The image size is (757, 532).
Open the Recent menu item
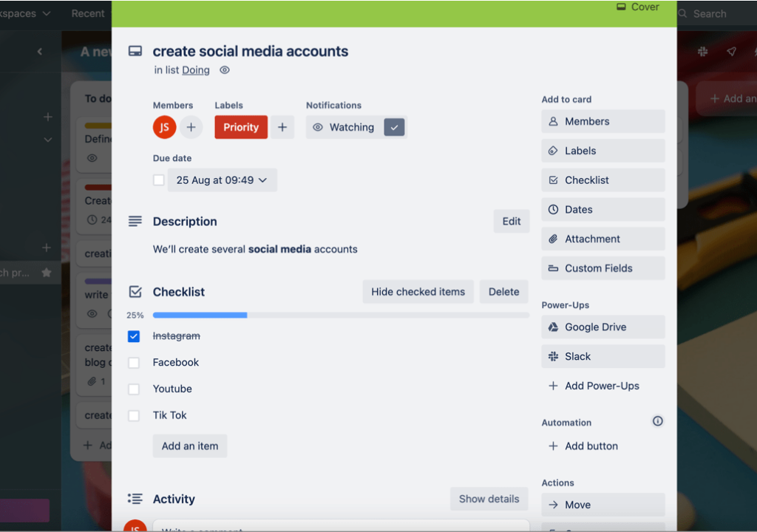point(87,13)
